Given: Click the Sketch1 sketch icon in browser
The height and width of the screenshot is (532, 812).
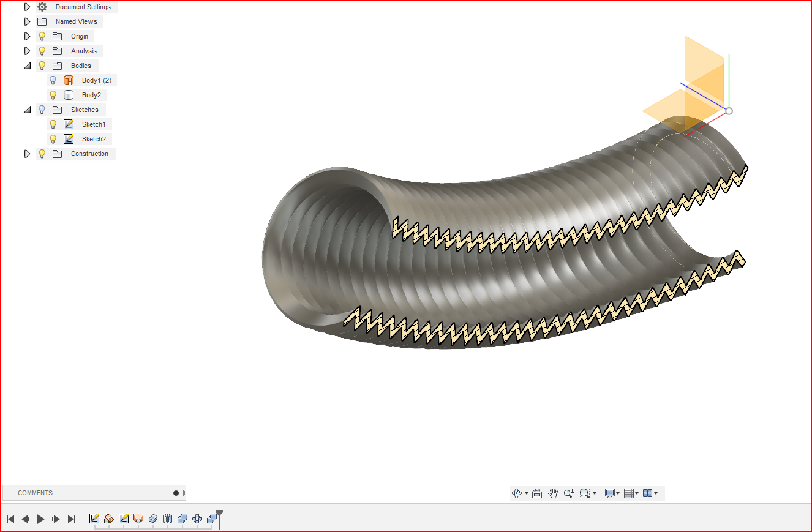Looking at the screenshot, I should pyautogui.click(x=69, y=124).
